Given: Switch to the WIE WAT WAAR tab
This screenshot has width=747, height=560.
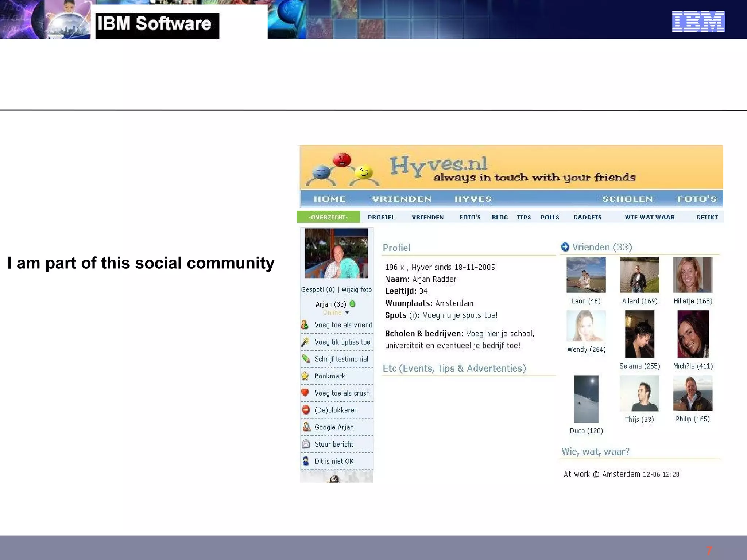Looking at the screenshot, I should 650,217.
